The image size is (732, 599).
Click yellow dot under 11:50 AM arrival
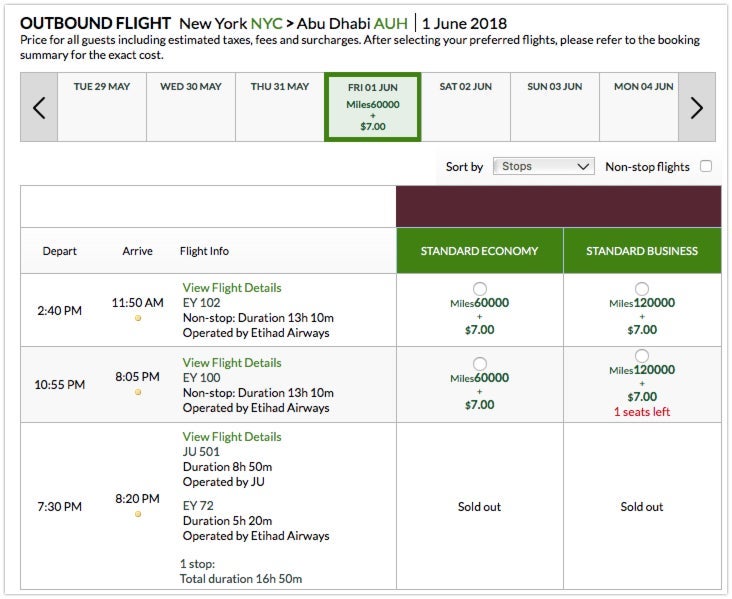(x=138, y=318)
